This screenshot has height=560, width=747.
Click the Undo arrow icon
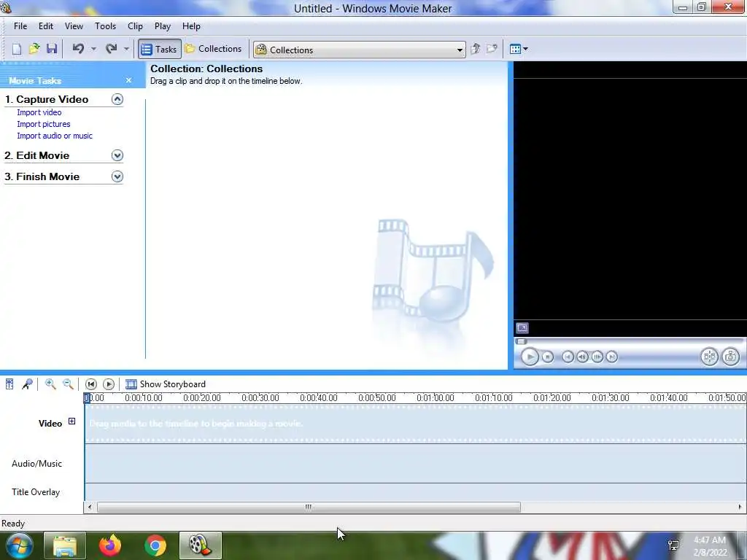(x=78, y=49)
